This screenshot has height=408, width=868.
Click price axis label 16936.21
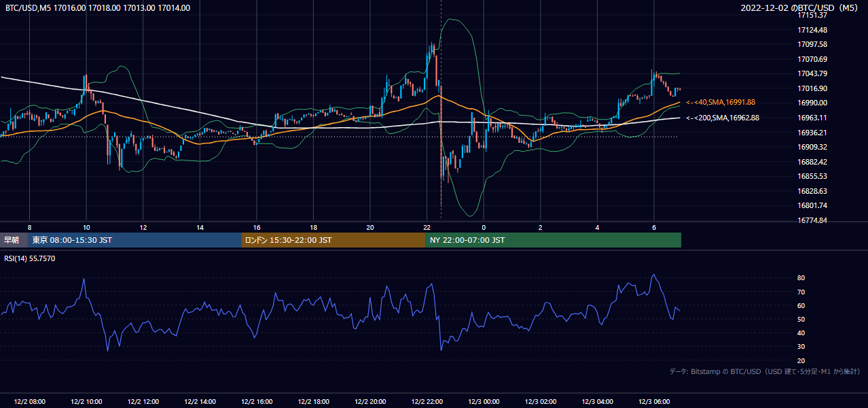812,133
